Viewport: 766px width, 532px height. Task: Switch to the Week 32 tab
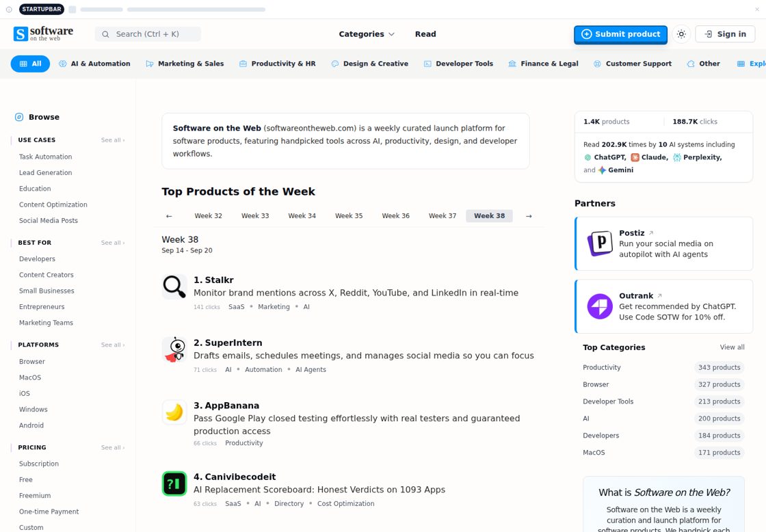pos(208,216)
